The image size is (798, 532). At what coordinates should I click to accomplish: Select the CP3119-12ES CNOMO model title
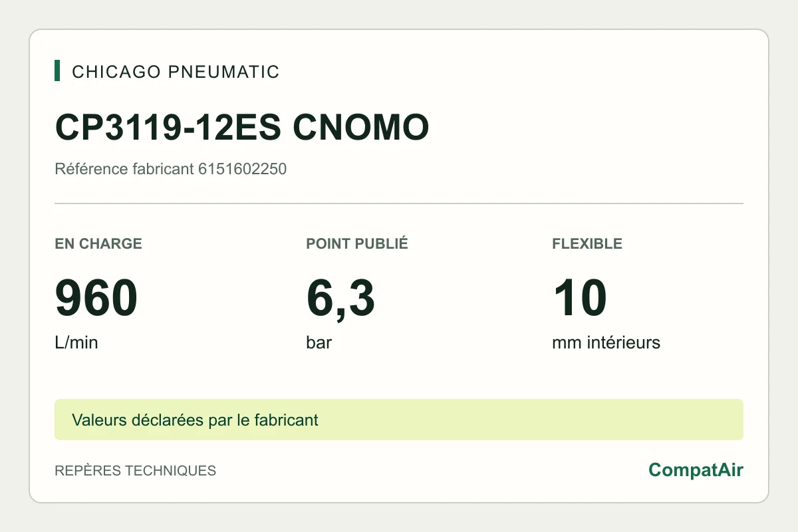[x=242, y=127]
